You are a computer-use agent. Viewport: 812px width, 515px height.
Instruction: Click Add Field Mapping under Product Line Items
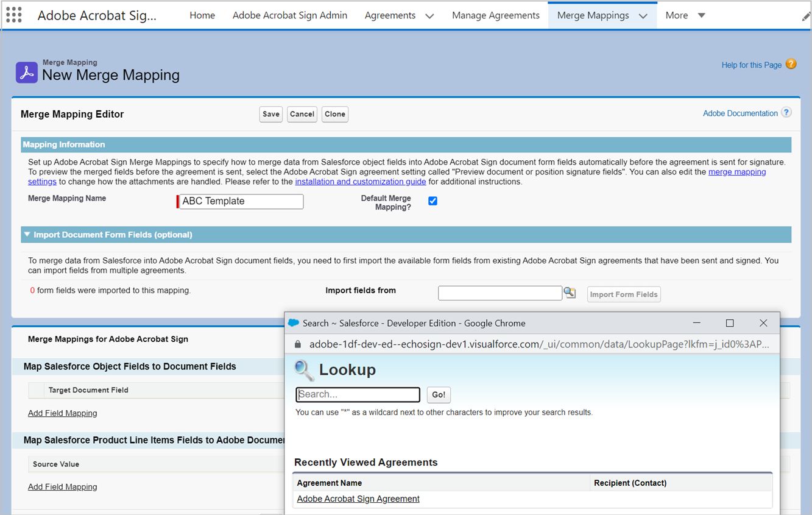[x=63, y=487]
